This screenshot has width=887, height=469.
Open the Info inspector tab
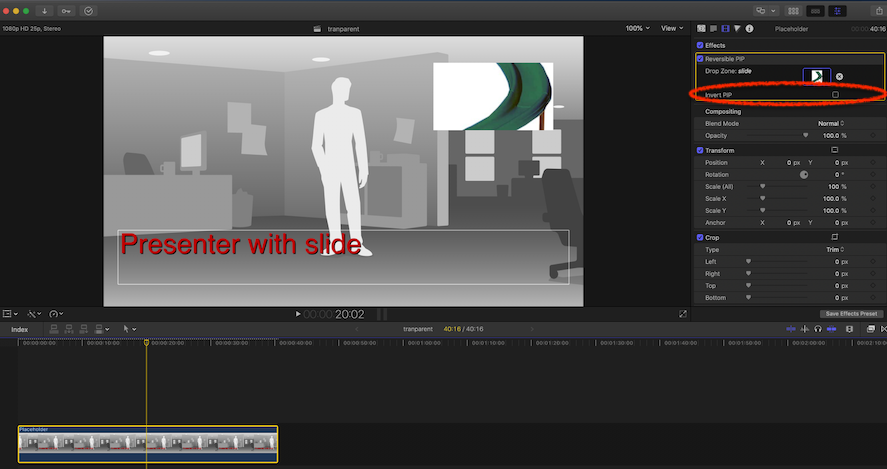(x=750, y=28)
